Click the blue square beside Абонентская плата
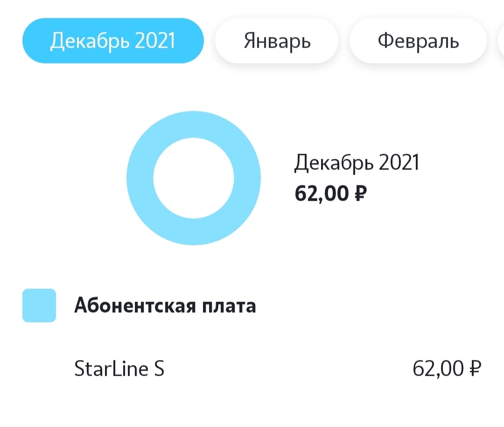The height and width of the screenshot is (427, 504). pyautogui.click(x=39, y=306)
